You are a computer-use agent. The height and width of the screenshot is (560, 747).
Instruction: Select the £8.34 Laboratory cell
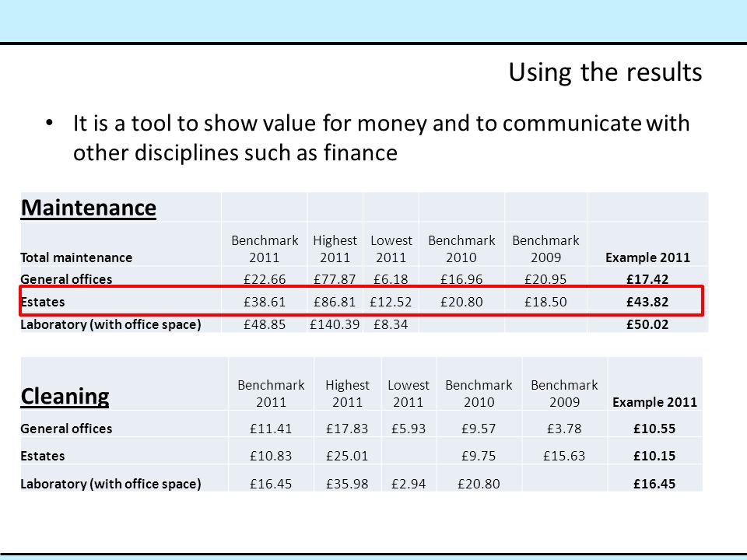pos(391,325)
